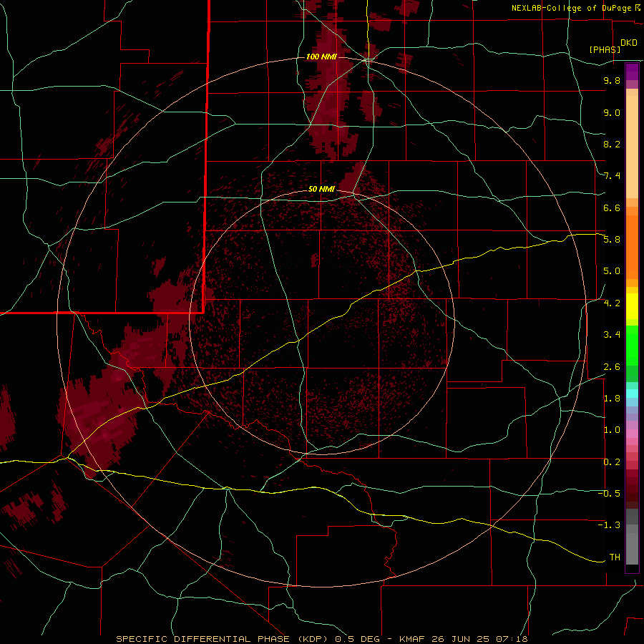Pick the yellow segment of the color bar

click(x=632, y=306)
